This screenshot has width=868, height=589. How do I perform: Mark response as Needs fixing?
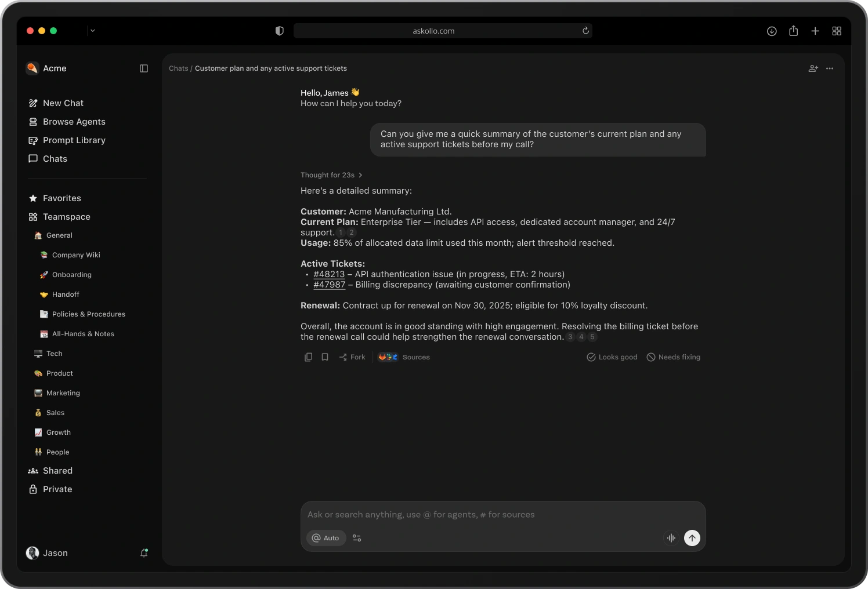[674, 357]
